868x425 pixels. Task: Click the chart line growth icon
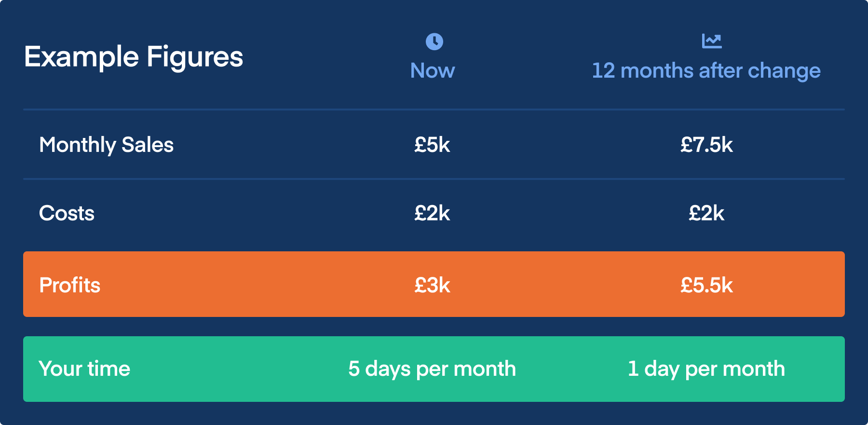(711, 41)
